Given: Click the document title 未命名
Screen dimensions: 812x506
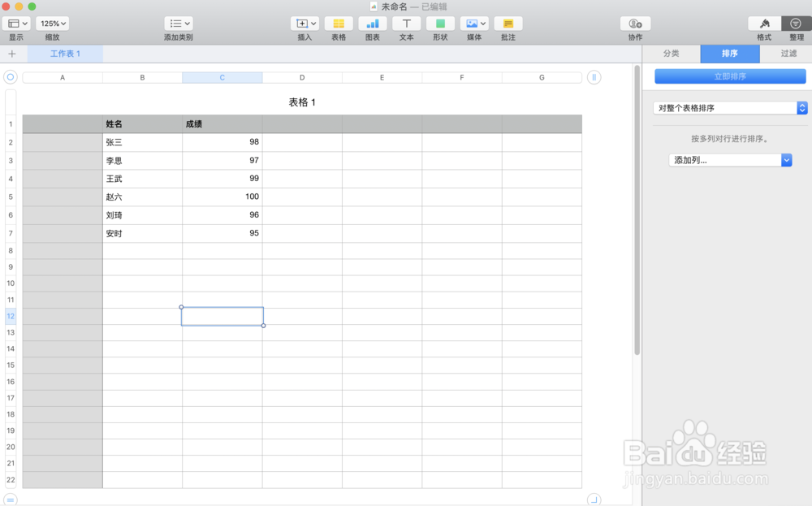Looking at the screenshot, I should pos(394,6).
